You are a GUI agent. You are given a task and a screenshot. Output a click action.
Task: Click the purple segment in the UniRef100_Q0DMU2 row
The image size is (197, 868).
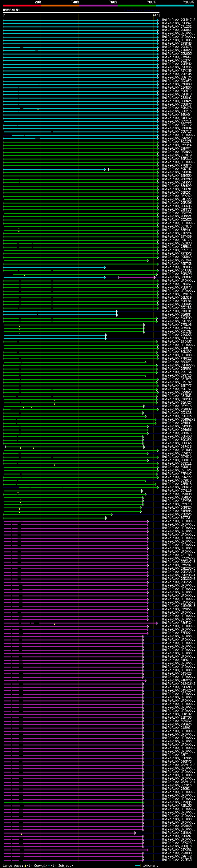(137, 278)
